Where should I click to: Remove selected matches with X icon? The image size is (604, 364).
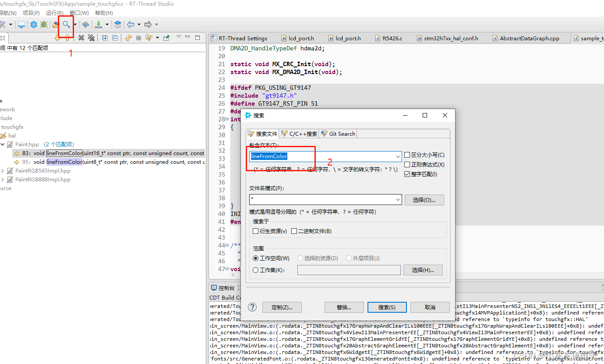click(x=81, y=38)
